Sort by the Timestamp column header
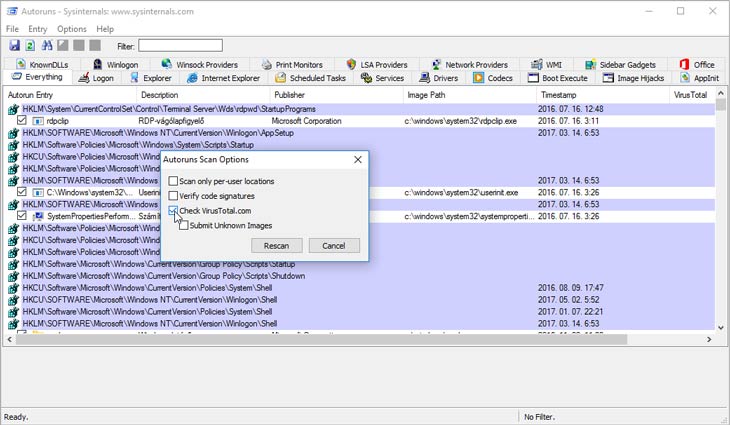The image size is (730, 425). click(x=603, y=95)
